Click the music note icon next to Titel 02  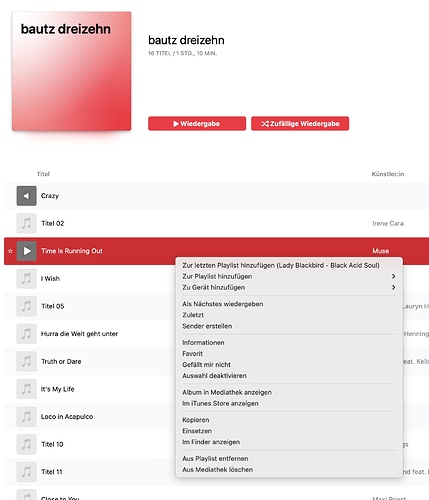pos(26,223)
